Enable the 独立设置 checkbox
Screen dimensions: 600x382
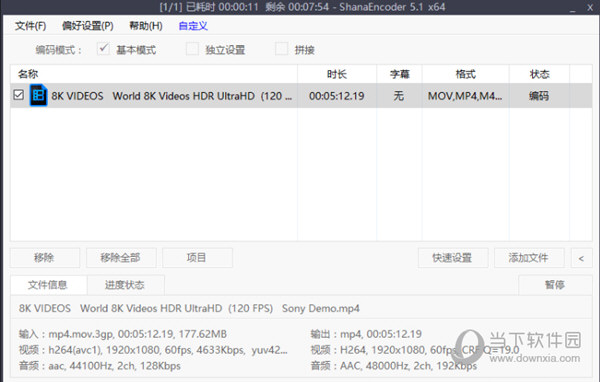192,49
